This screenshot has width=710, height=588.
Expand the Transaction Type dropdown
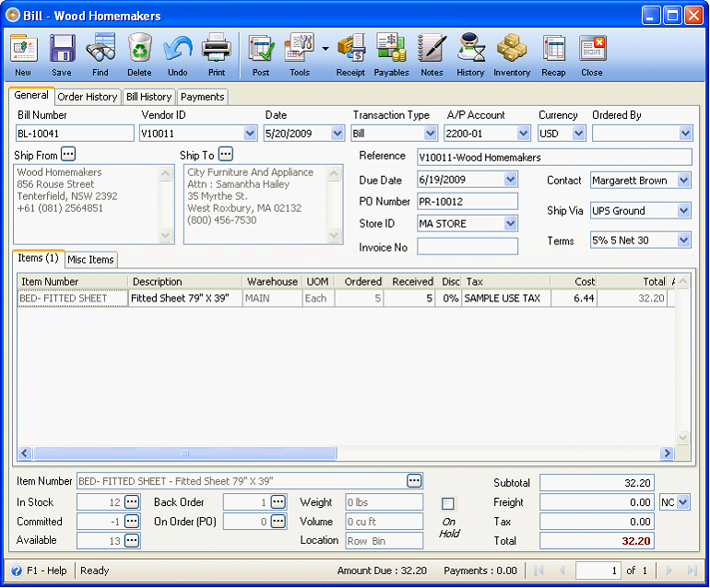pyautogui.click(x=431, y=134)
